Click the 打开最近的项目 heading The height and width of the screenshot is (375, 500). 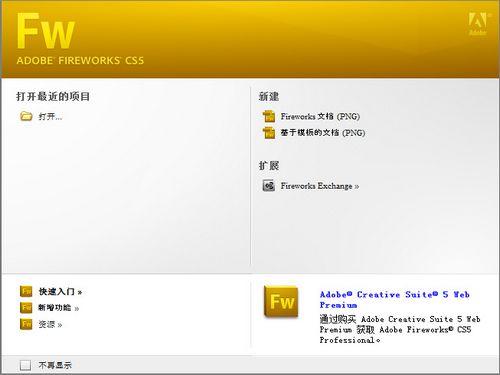click(53, 96)
